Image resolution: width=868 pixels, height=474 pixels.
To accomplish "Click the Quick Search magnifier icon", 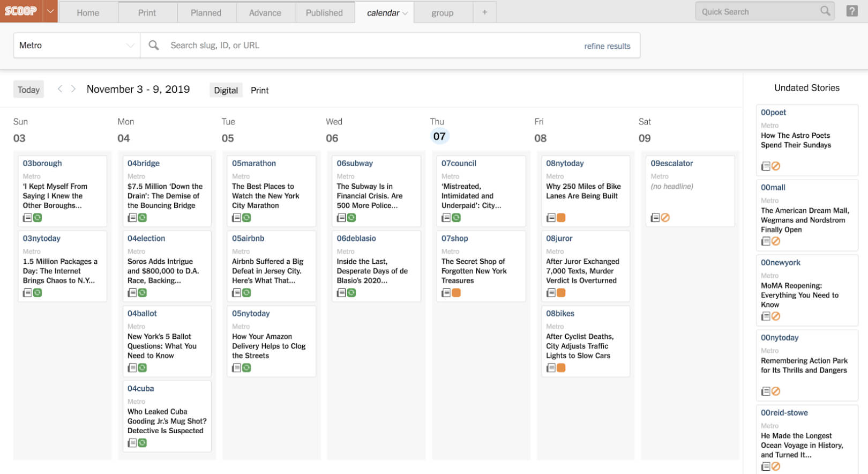I will (x=825, y=11).
